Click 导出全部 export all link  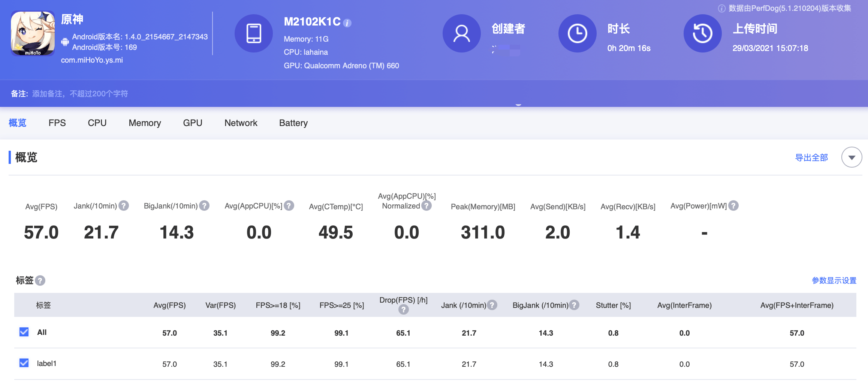point(811,157)
